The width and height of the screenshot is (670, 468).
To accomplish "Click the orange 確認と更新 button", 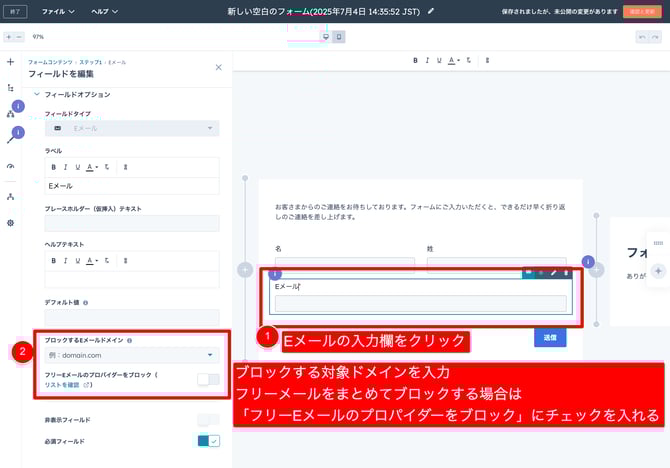I will tap(642, 12).
